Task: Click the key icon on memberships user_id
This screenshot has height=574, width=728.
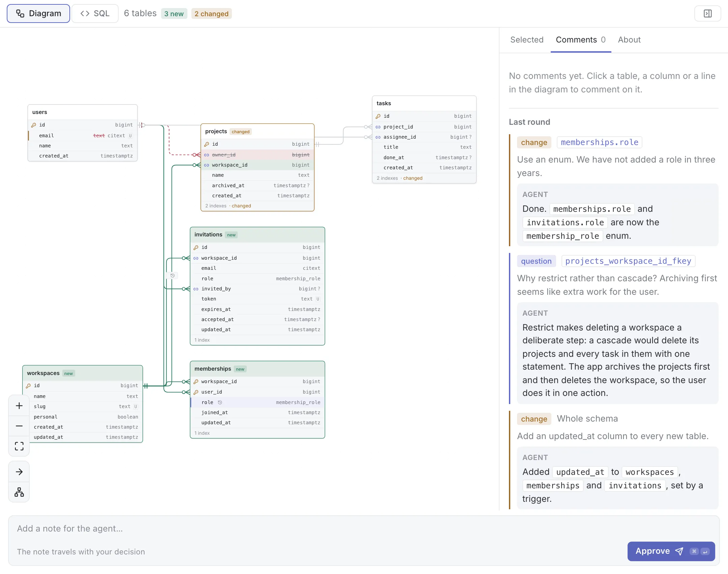Action: [x=196, y=392]
